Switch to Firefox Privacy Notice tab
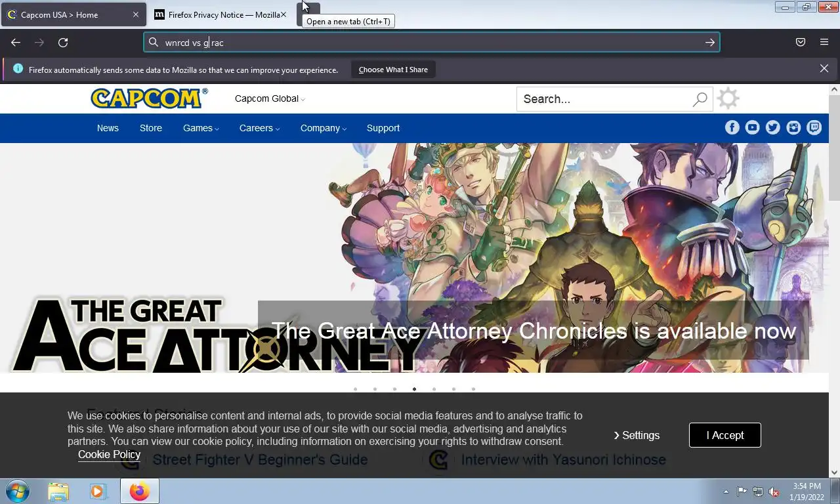This screenshot has height=504, width=840. [x=221, y=14]
